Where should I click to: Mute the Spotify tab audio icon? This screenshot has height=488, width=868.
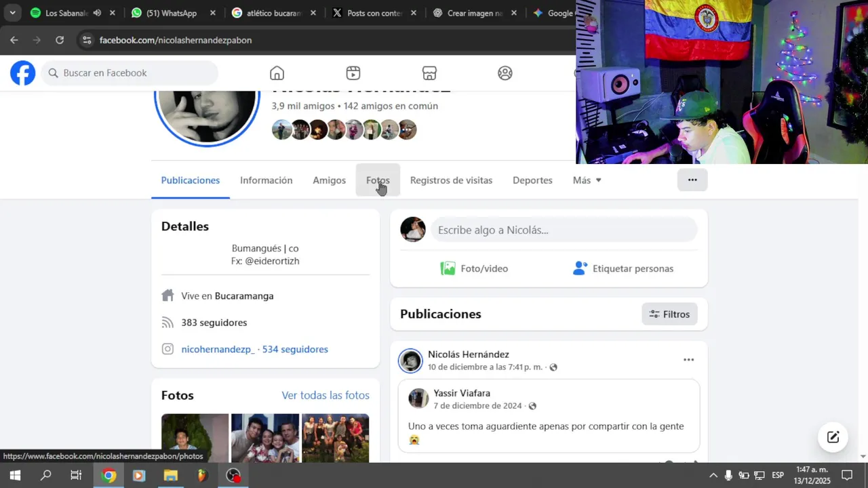click(x=97, y=13)
